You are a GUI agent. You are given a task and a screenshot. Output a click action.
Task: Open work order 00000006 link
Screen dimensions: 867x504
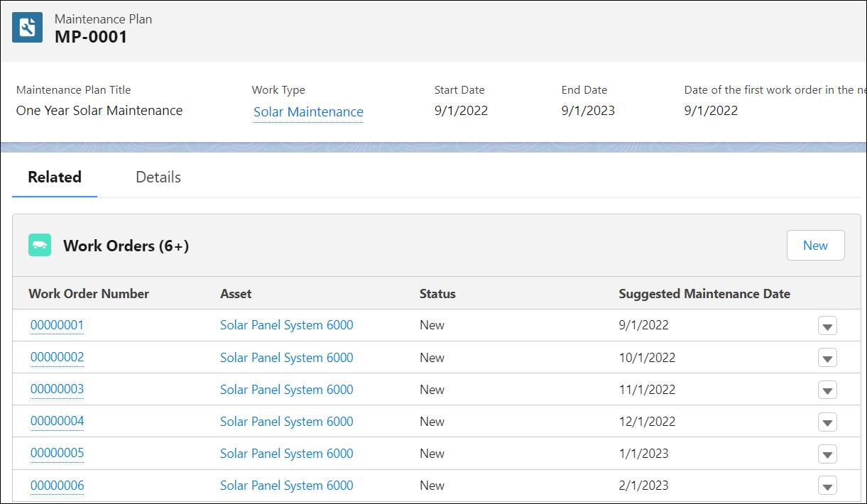pyautogui.click(x=57, y=486)
